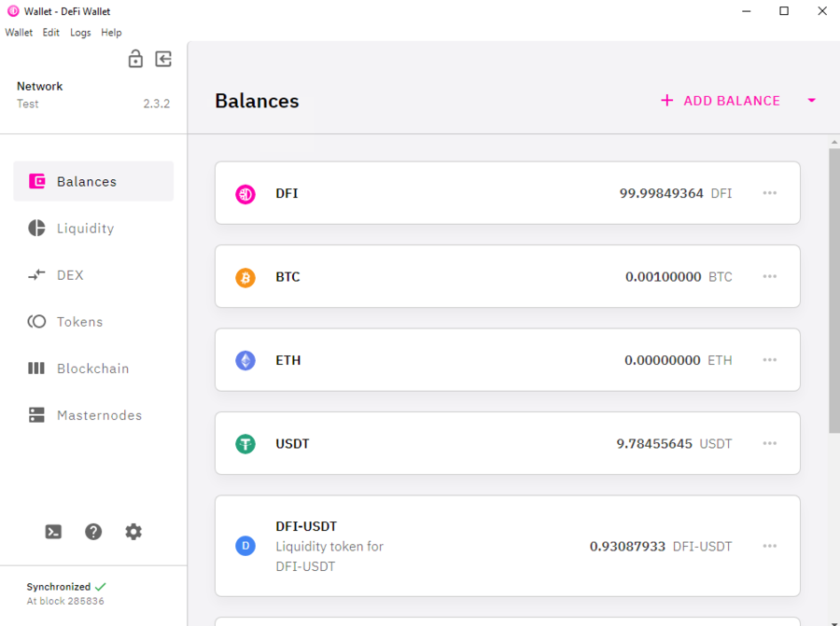The width and height of the screenshot is (840, 626).
Task: Open the options menu for the ETH balance
Action: (770, 360)
